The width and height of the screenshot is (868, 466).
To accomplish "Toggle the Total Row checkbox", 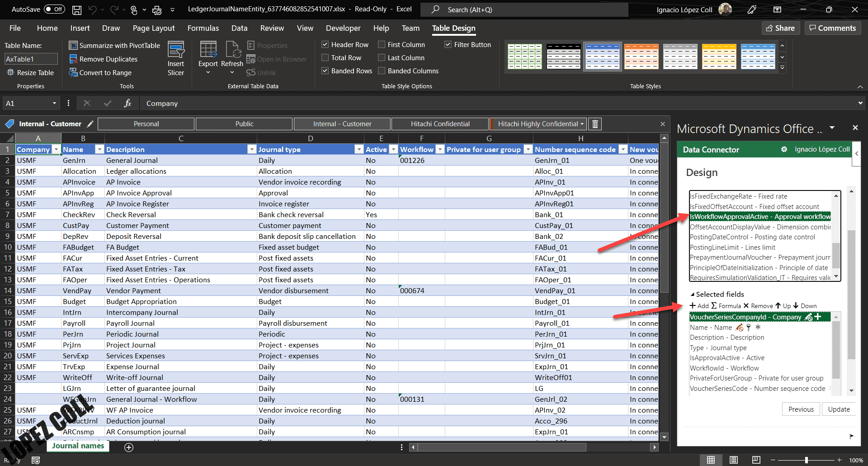I will pyautogui.click(x=325, y=57).
